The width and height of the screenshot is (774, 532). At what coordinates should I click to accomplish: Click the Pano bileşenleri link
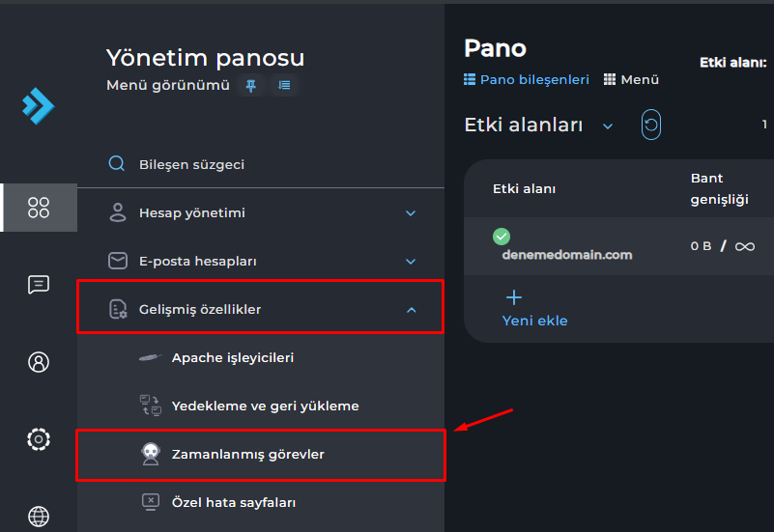pos(533,80)
